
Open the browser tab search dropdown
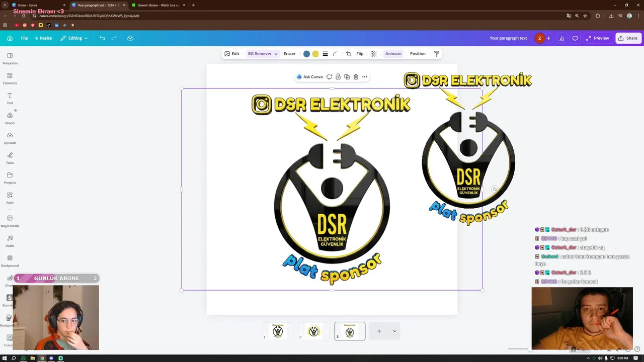point(5,5)
